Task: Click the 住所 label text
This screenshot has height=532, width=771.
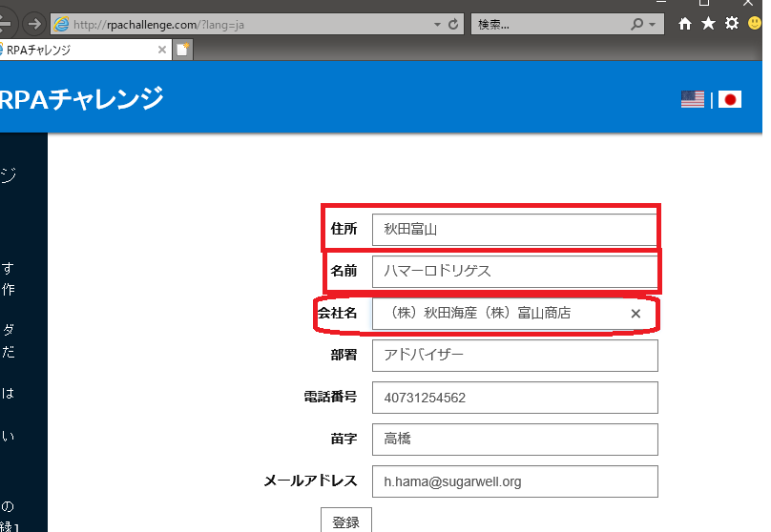Action: 344,229
